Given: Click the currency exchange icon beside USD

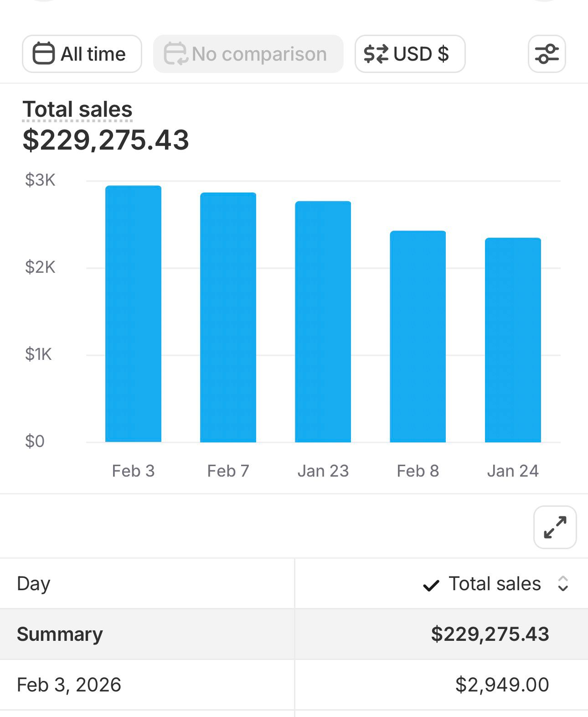Looking at the screenshot, I should (376, 54).
